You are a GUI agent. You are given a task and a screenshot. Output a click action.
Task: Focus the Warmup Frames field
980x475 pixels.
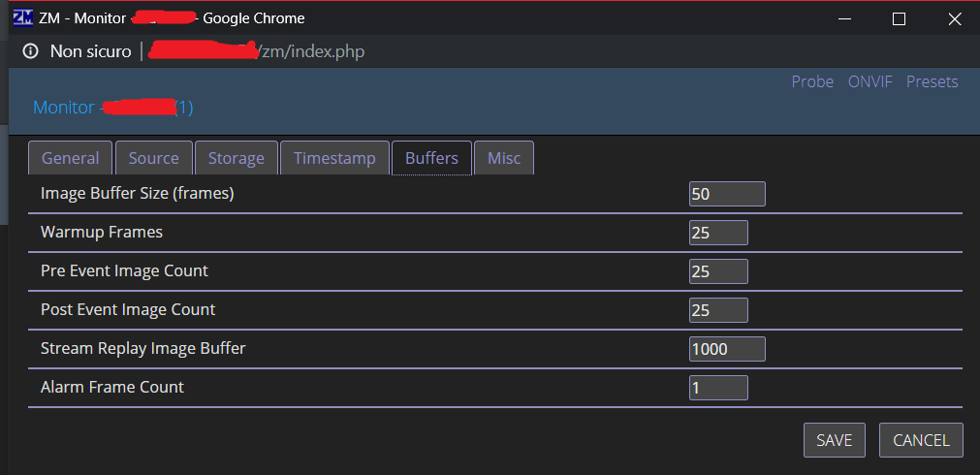(718, 233)
